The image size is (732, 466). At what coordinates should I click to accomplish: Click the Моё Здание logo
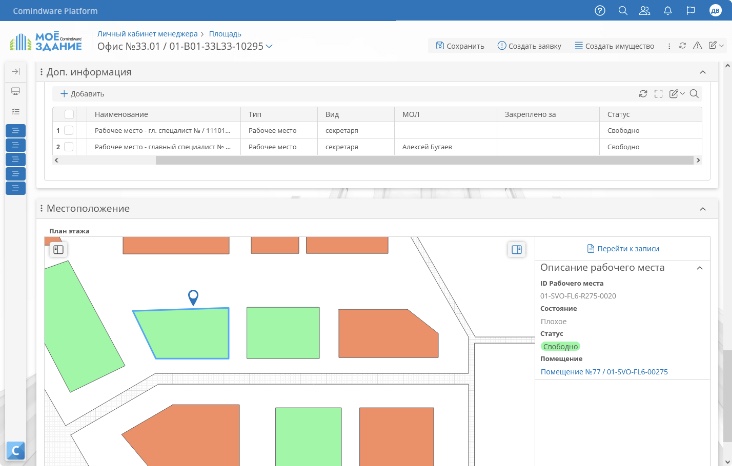point(46,42)
